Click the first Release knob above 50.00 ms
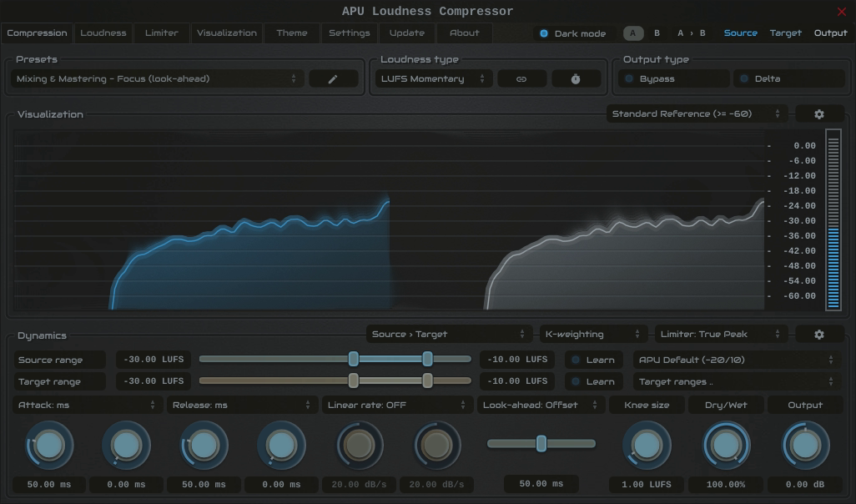This screenshot has height=504, width=856. [204, 446]
